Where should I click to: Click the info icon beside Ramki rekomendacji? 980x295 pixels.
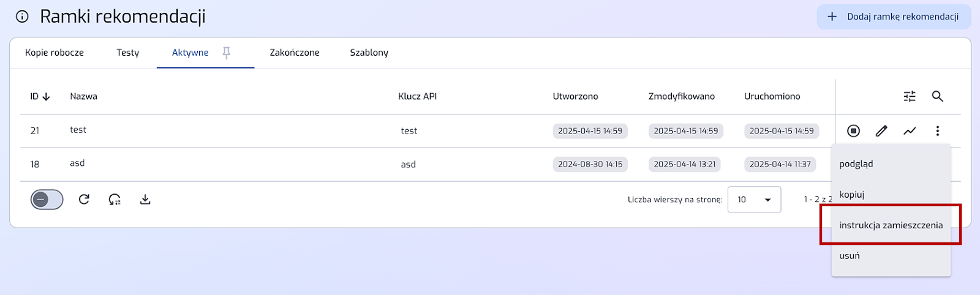22,17
